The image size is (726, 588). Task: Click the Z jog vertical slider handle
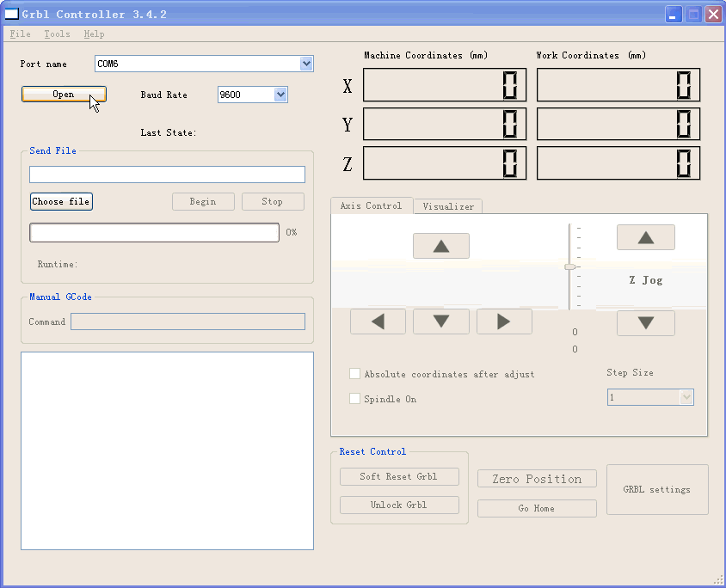pos(570,267)
